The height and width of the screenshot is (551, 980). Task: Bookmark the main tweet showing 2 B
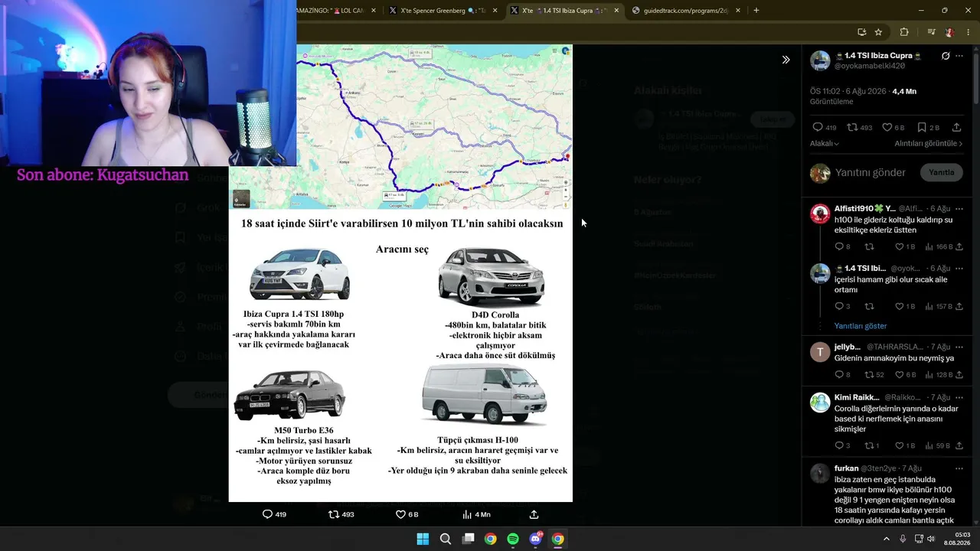(928, 127)
